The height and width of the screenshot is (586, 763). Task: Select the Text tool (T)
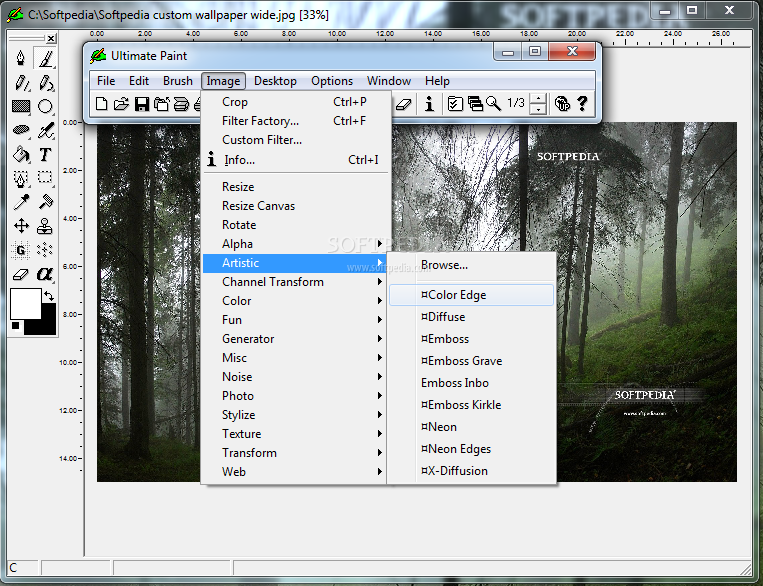click(x=45, y=154)
